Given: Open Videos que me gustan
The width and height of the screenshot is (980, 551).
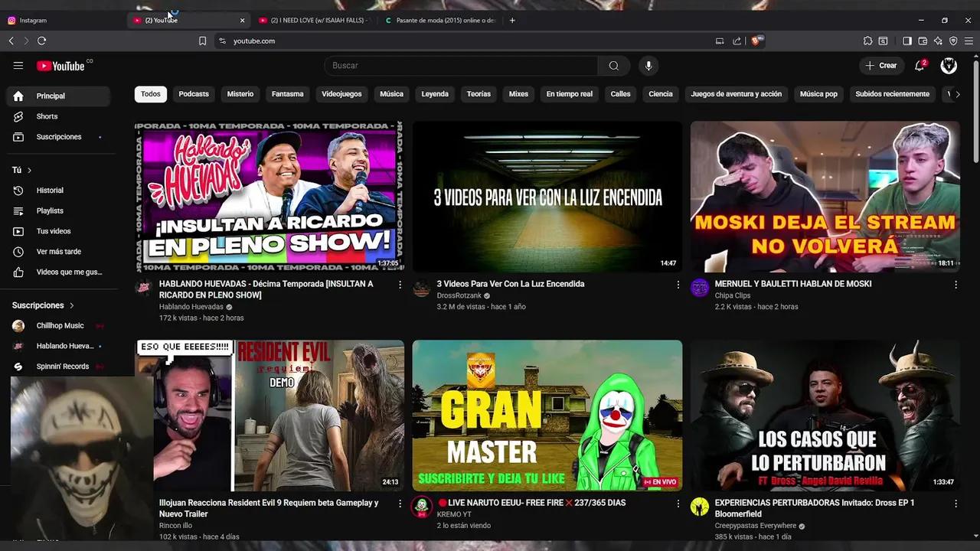Looking at the screenshot, I should (58, 272).
